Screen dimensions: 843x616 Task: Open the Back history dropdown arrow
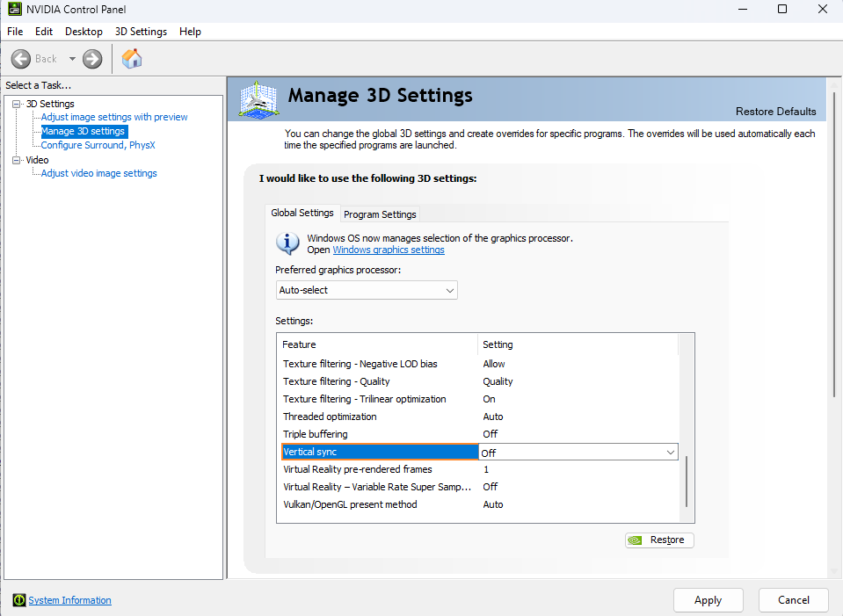72,59
